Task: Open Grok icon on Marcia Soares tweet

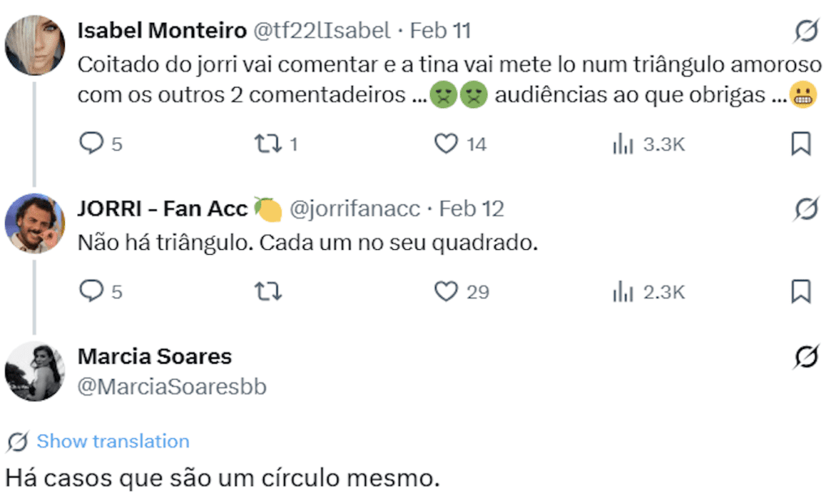Action: (805, 356)
